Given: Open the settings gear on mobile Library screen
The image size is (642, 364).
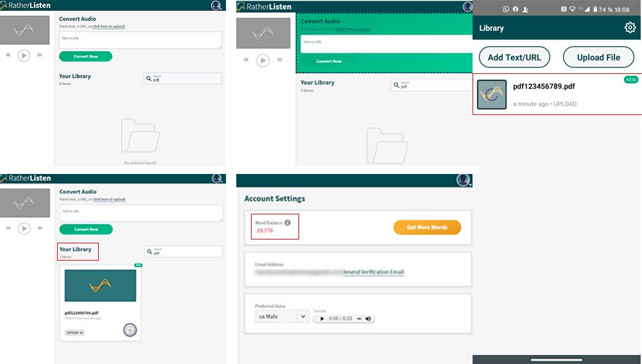Looking at the screenshot, I should pos(630,28).
